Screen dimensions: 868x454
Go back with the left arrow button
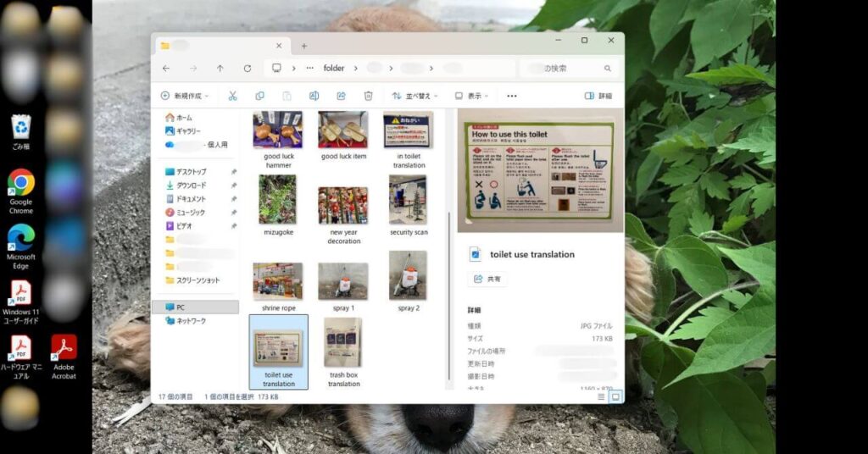pos(166,68)
